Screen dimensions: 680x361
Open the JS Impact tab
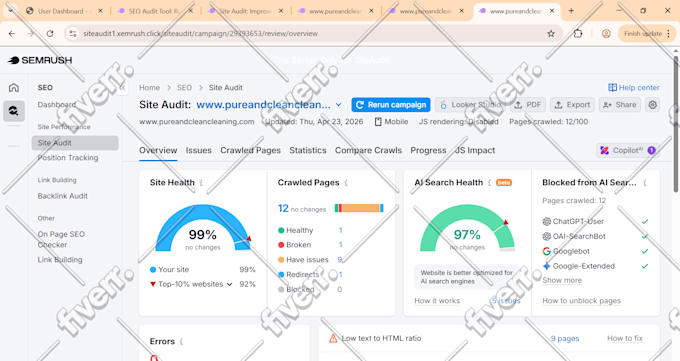point(475,151)
